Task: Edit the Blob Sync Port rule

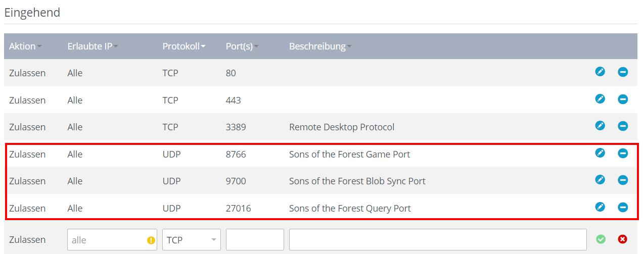Action: [600, 179]
